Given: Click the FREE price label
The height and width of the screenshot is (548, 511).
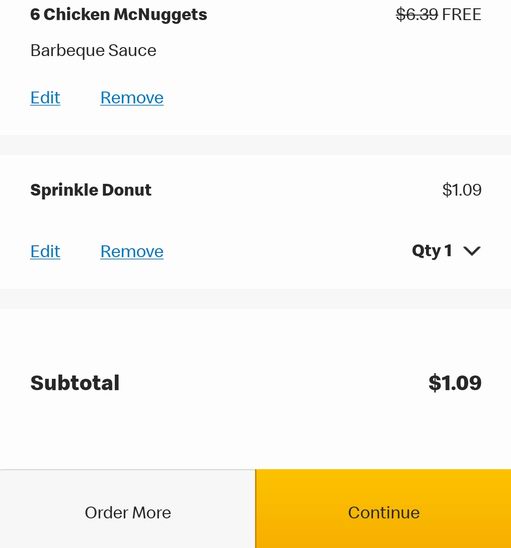Looking at the screenshot, I should click(x=462, y=15).
